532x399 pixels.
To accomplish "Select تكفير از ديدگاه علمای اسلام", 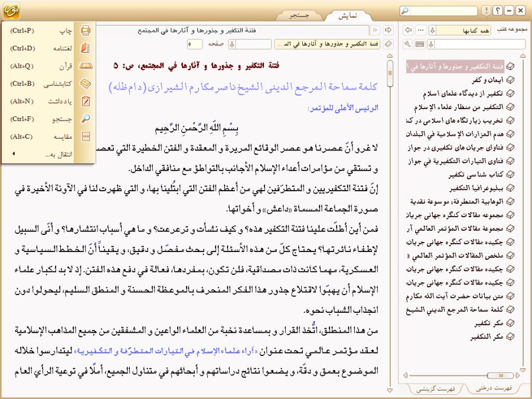I will [463, 94].
